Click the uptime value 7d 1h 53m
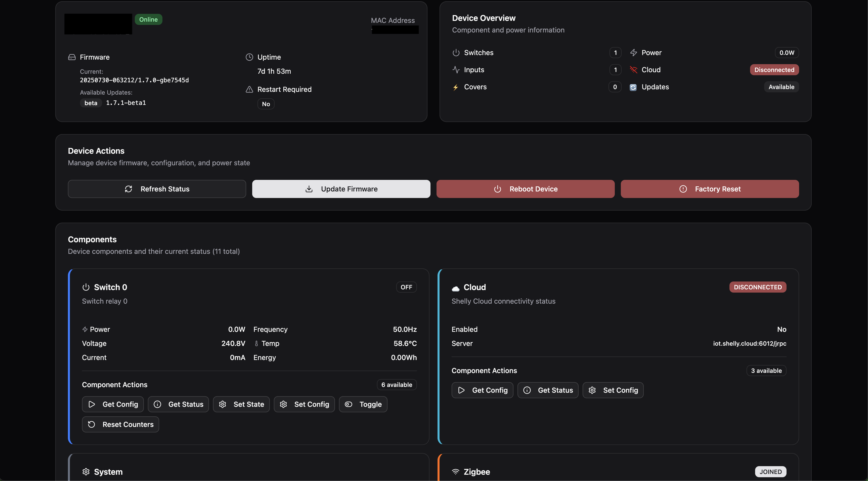 coord(274,71)
